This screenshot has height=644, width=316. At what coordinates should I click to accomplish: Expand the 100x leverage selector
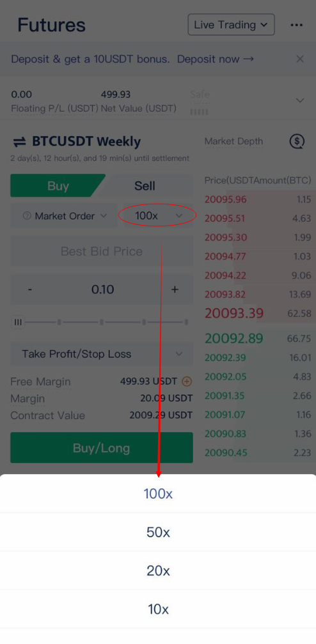(x=157, y=216)
